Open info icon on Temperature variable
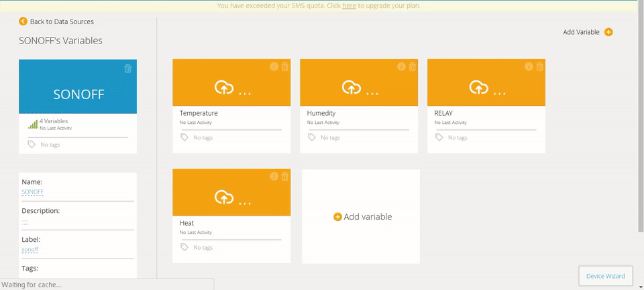Image resolution: width=644 pixels, height=290 pixels. point(274,66)
